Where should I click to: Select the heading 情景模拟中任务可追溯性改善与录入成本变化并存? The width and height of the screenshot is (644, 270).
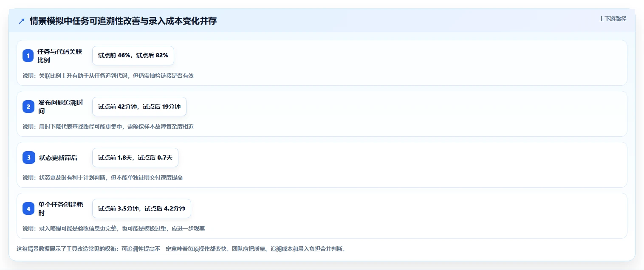(123, 21)
